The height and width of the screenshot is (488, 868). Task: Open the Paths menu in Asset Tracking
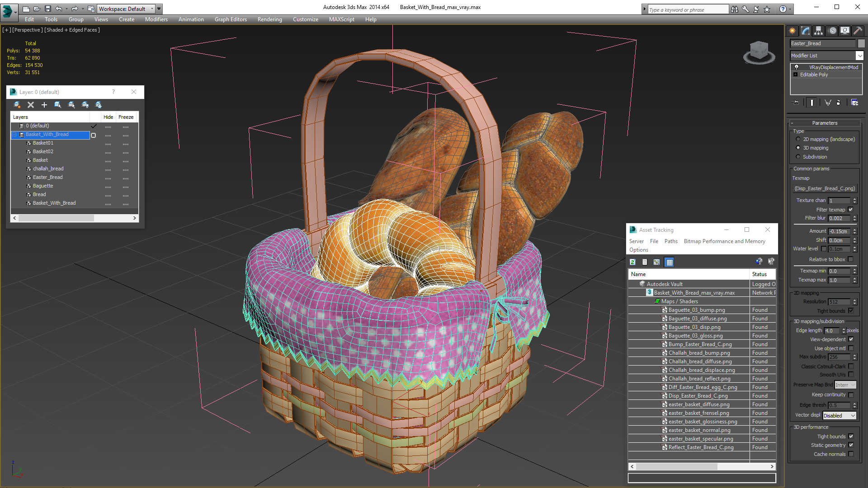pos(671,241)
